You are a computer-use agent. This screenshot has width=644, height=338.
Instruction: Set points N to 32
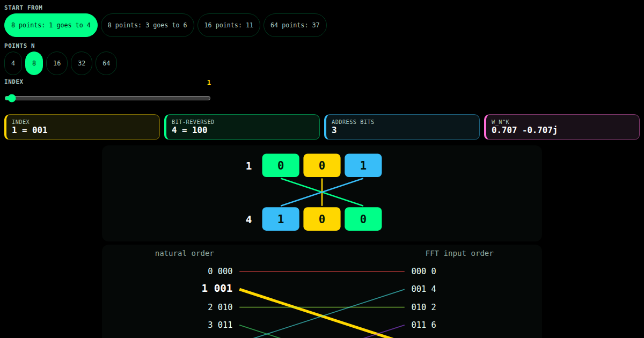click(x=82, y=63)
